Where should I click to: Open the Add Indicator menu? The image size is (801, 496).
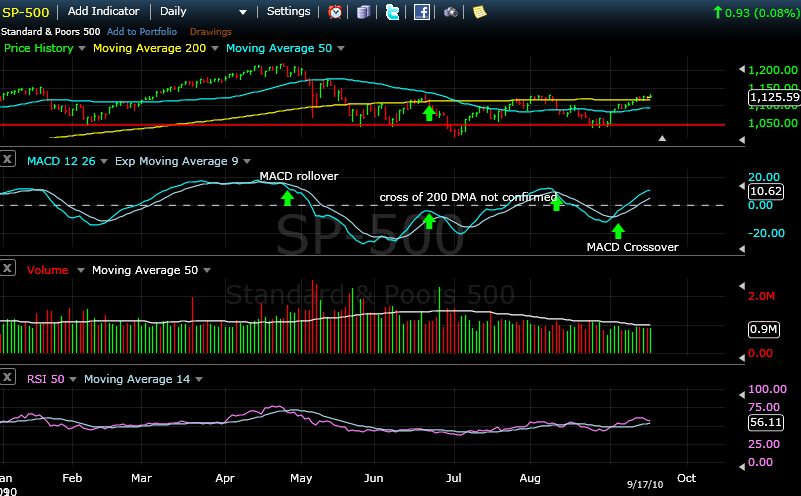click(x=105, y=12)
